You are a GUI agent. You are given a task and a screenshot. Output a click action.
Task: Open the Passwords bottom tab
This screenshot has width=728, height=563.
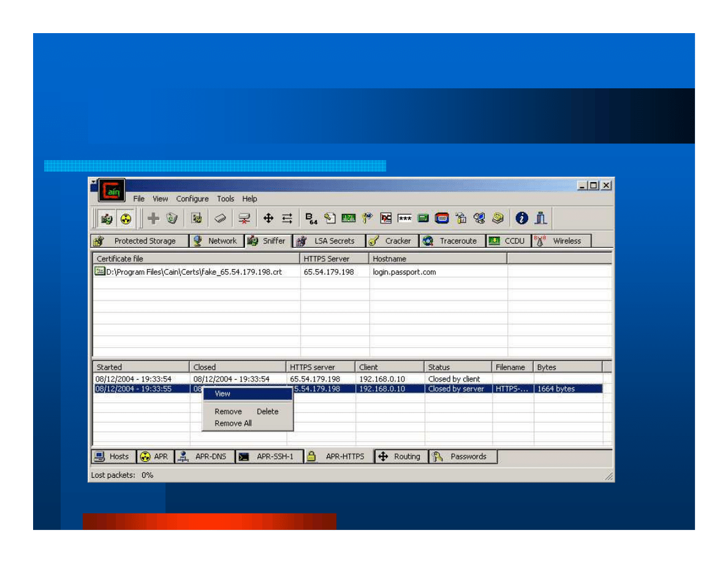pos(463,456)
